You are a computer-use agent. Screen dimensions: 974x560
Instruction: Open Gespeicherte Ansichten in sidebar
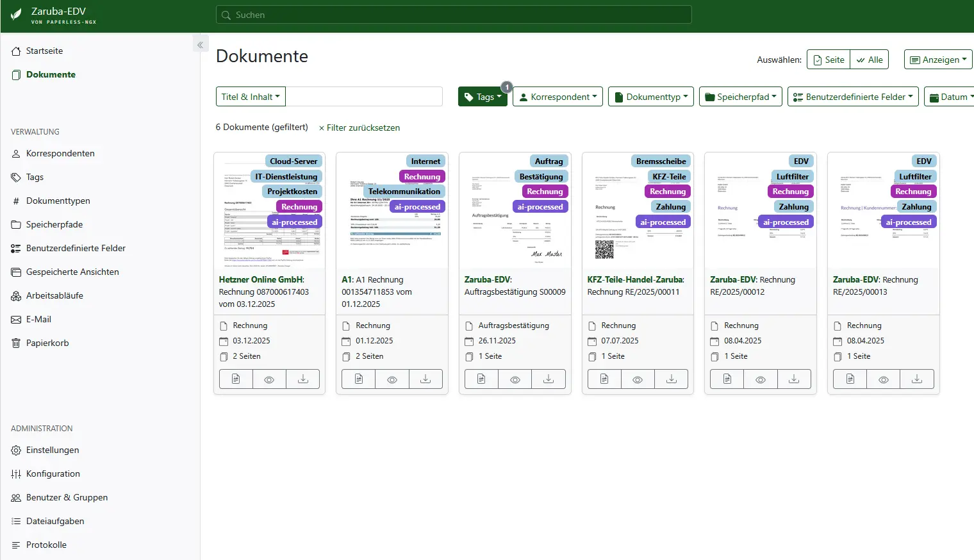(x=72, y=272)
